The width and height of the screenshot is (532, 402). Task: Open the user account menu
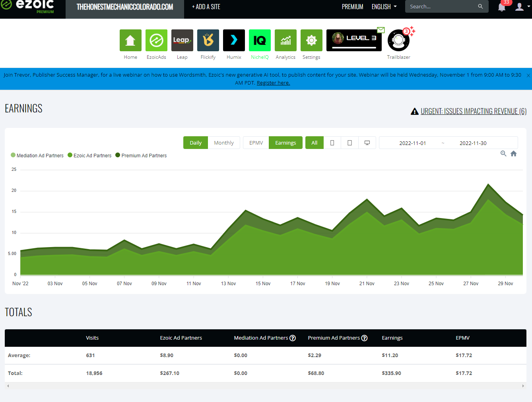522,7
